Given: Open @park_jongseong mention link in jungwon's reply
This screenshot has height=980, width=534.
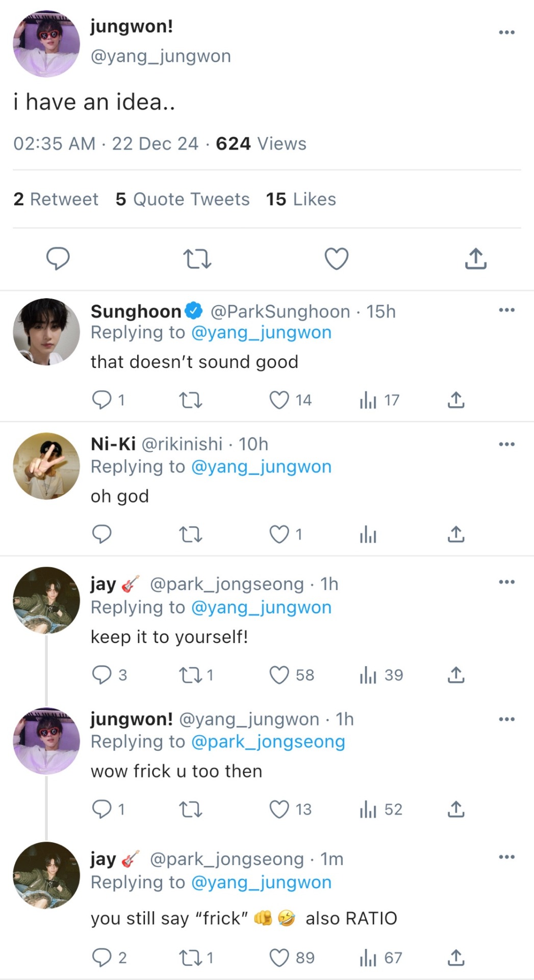Looking at the screenshot, I should (x=268, y=742).
